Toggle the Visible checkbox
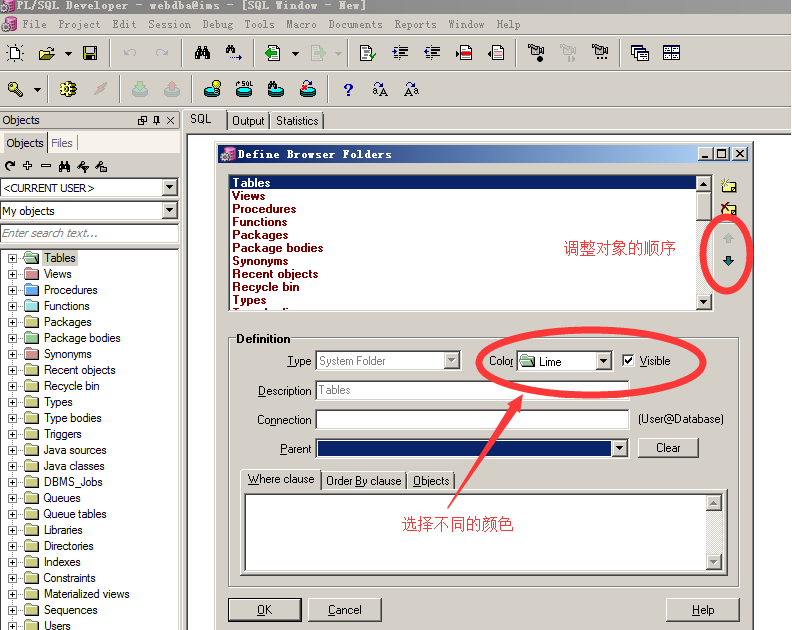 (628, 360)
